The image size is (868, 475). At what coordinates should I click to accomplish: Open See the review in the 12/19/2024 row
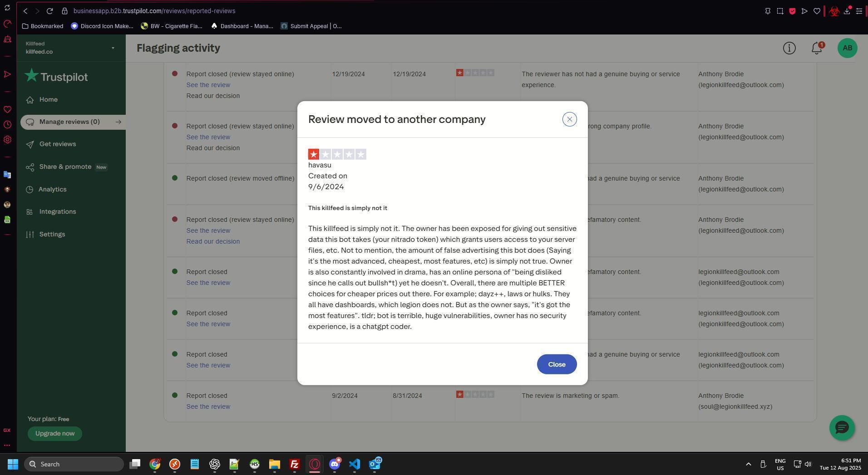(208, 85)
